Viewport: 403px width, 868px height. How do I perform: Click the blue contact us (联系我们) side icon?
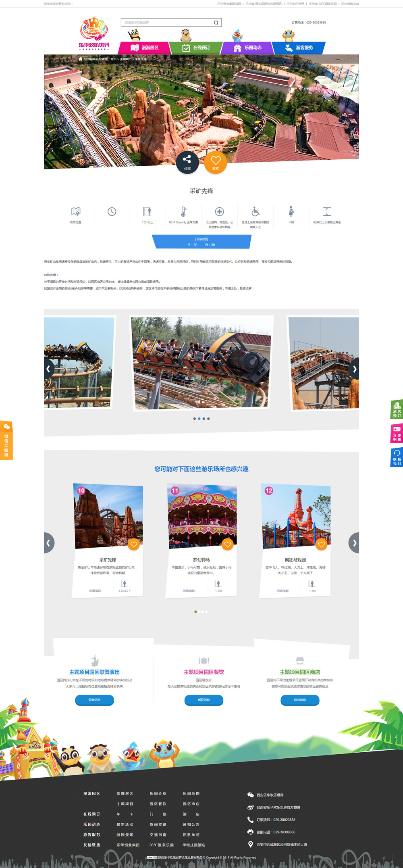[397, 457]
